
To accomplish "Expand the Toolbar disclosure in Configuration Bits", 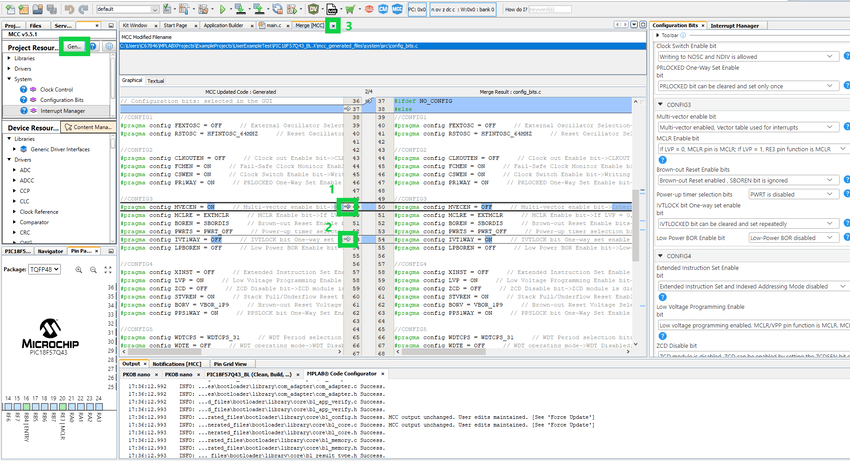I will pos(657,34).
